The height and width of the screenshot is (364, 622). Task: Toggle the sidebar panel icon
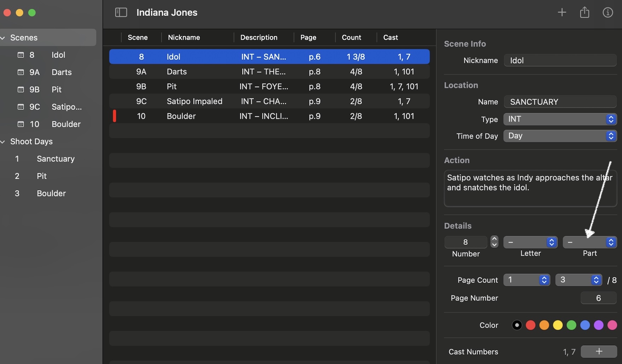coord(121,12)
